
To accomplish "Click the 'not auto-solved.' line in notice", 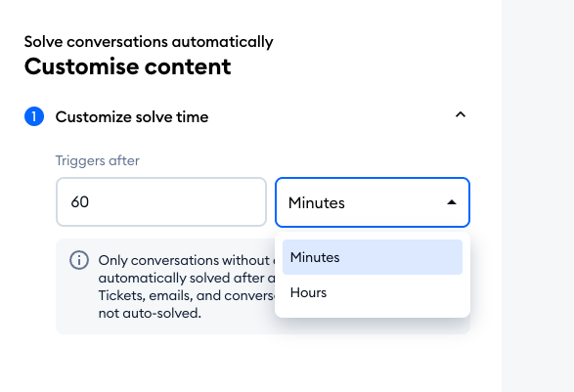I will (150, 314).
